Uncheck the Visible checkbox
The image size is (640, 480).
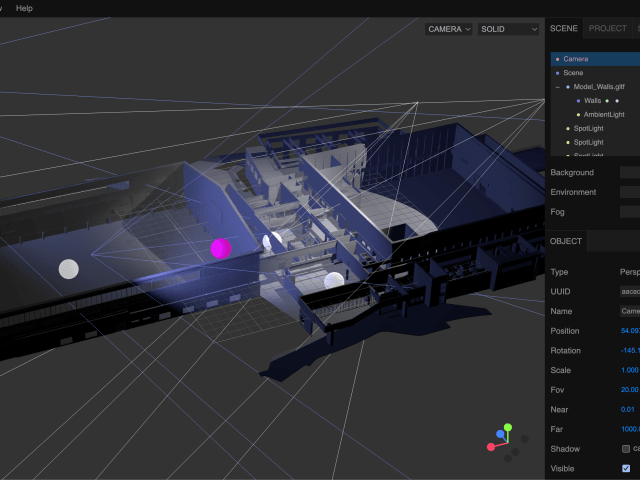626,468
